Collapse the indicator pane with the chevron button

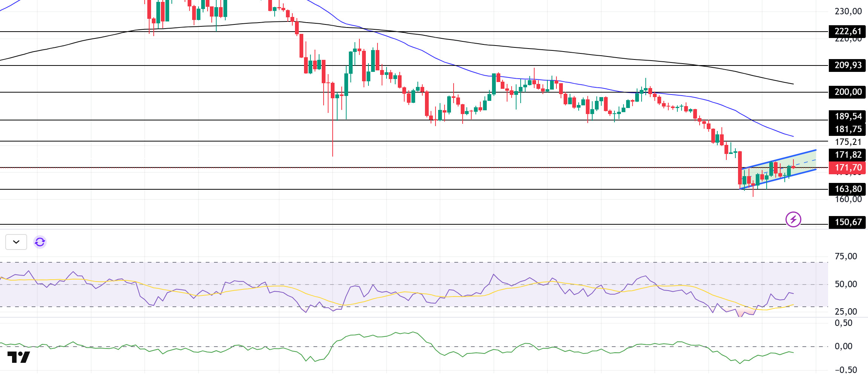click(16, 242)
